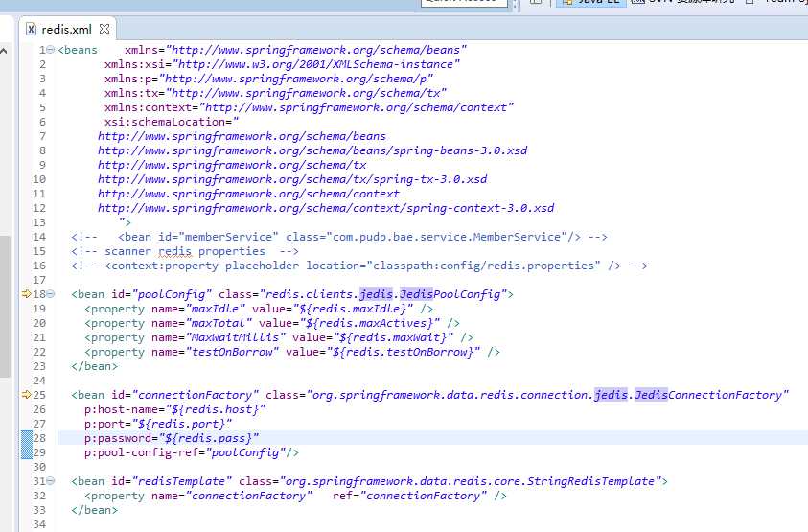
Task: Click the spring-beans-3.0.xsd URL on line 8
Action: pos(312,150)
